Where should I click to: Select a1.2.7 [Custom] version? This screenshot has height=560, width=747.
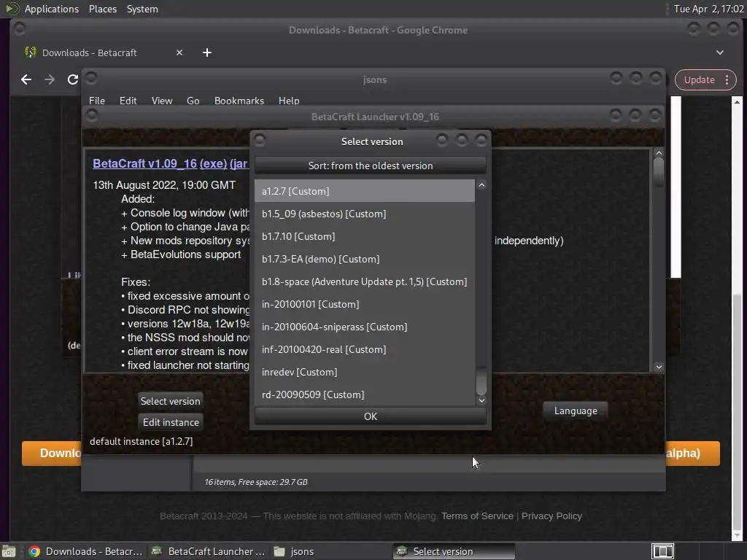(365, 191)
